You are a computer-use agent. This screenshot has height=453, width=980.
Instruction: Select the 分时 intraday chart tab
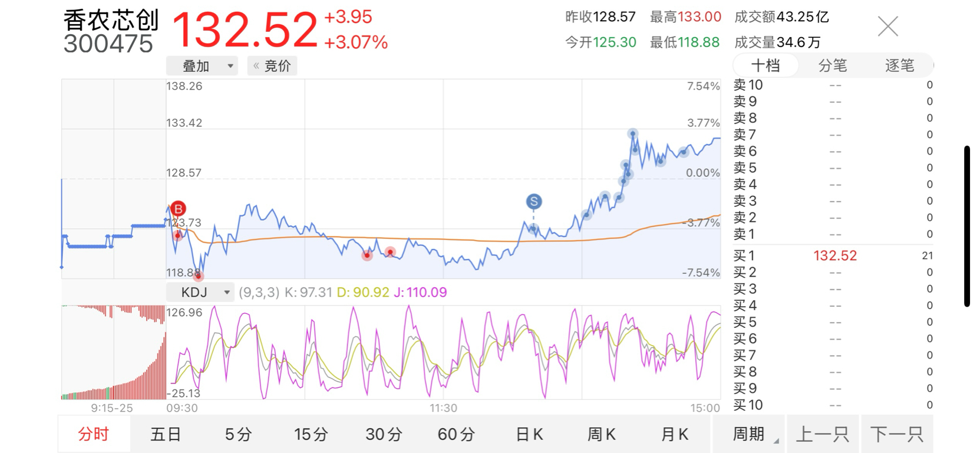click(94, 434)
